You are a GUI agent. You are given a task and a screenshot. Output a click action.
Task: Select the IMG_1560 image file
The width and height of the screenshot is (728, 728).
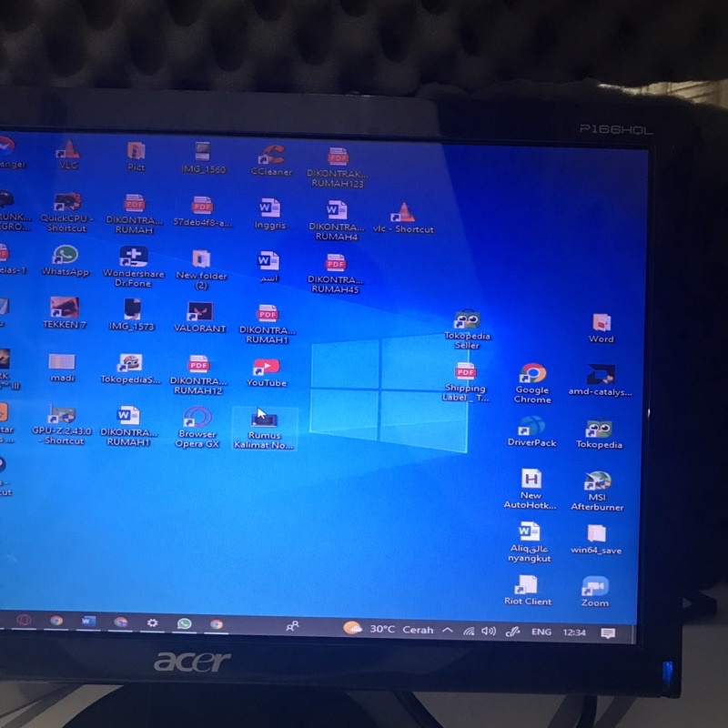pos(203,158)
